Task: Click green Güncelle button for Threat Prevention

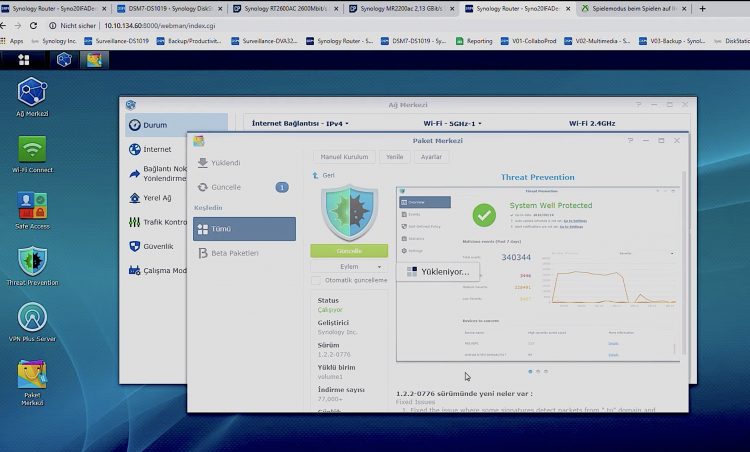Action: (349, 251)
